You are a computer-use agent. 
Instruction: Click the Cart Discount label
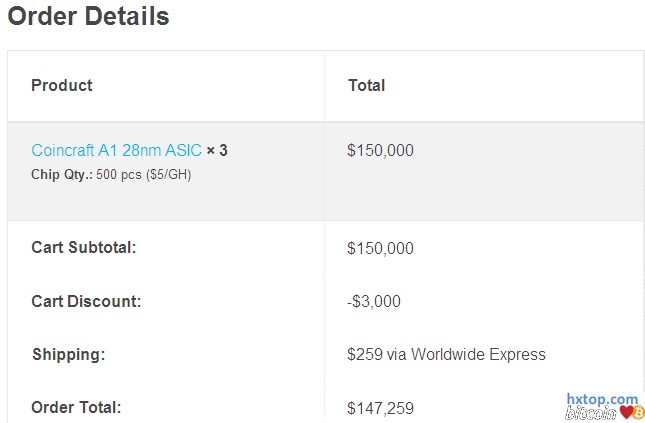pos(86,301)
